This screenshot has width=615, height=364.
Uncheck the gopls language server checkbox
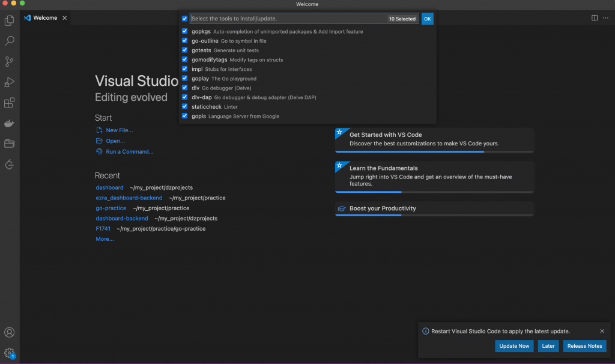[x=185, y=116]
